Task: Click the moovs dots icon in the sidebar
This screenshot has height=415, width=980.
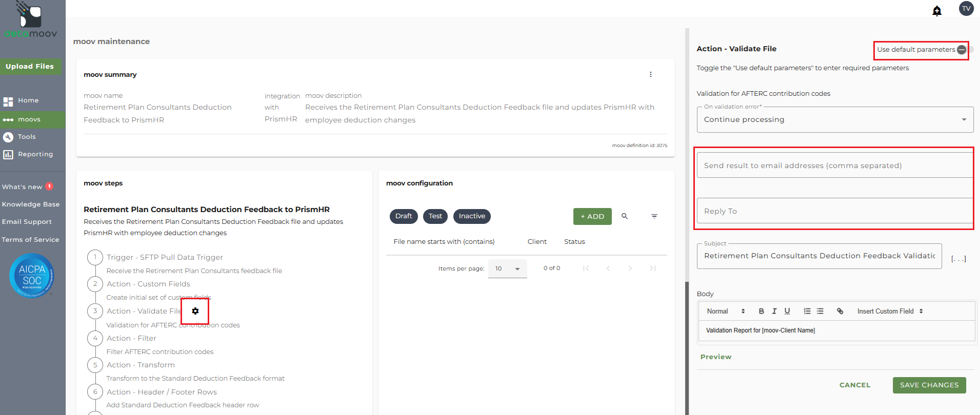Action: 8,120
